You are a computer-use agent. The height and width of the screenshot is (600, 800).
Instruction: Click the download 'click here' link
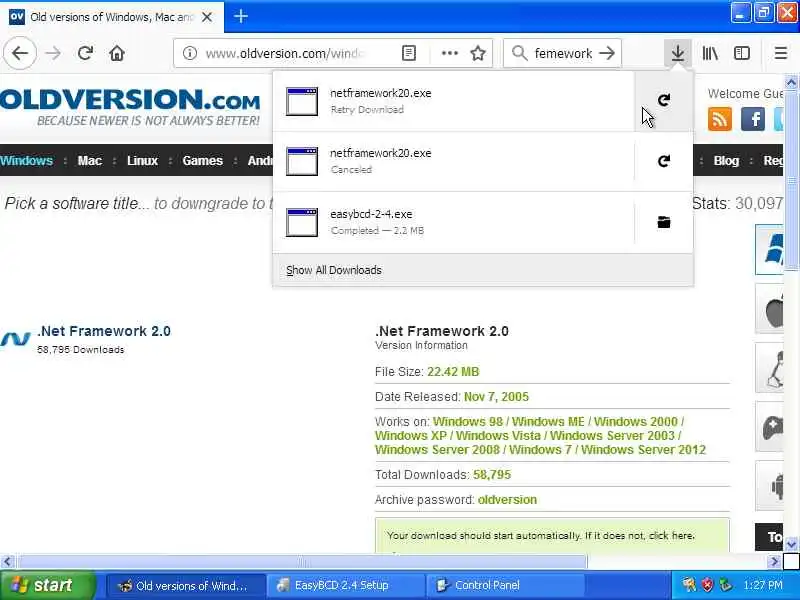[x=671, y=536]
